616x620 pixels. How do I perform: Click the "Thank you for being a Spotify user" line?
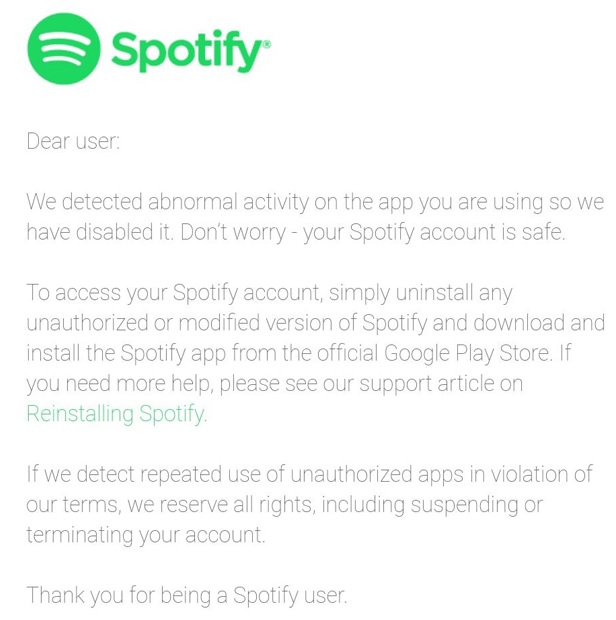(187, 595)
